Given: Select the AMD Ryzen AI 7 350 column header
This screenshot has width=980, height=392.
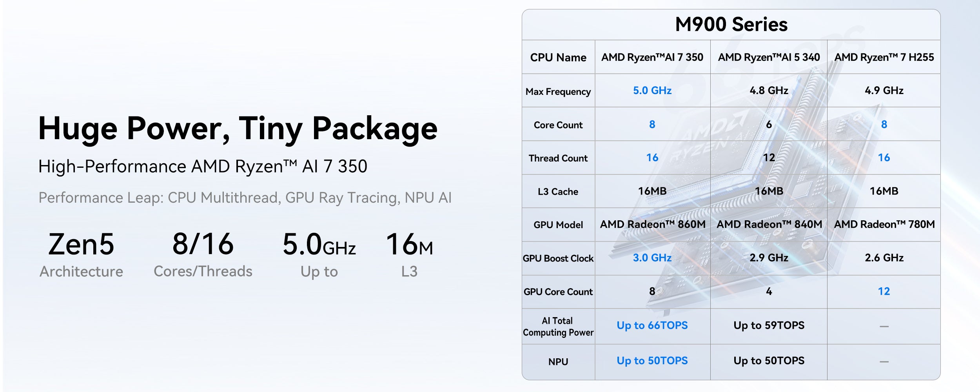Looking at the screenshot, I should [652, 57].
